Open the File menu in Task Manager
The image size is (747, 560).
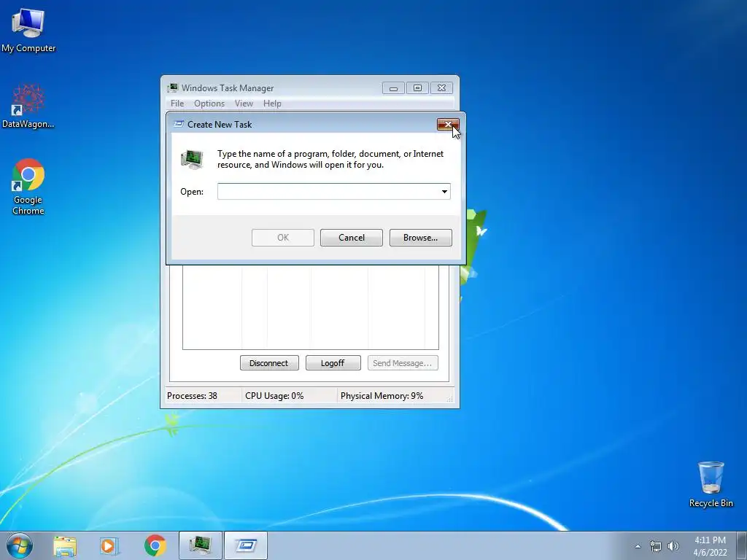coord(177,104)
